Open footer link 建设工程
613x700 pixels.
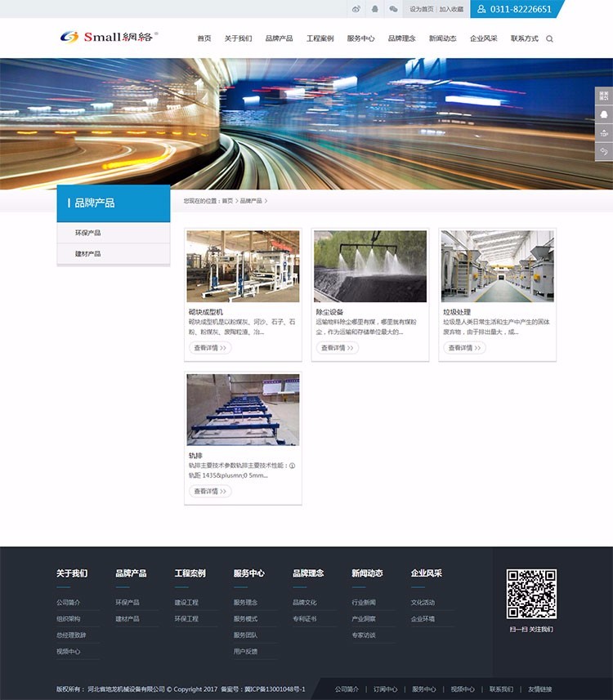tap(186, 602)
